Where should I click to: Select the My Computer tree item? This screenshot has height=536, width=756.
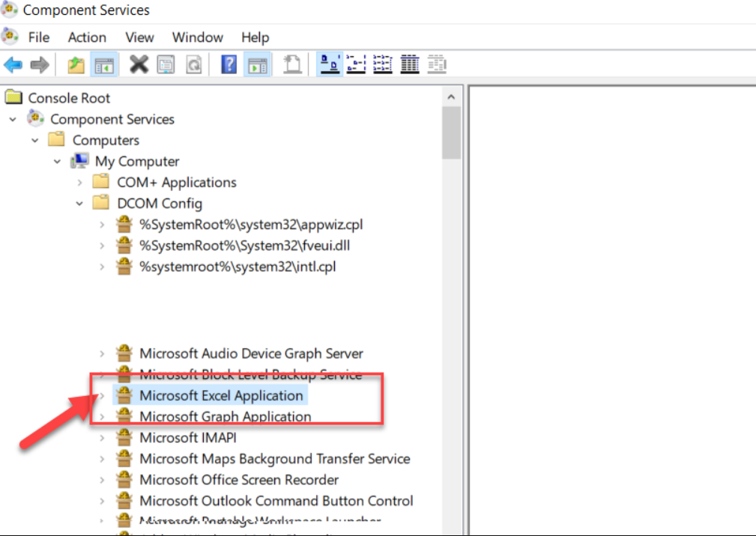click(x=137, y=162)
